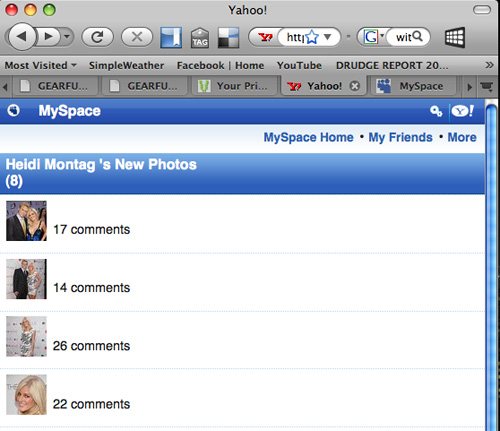Viewport: 500px width, 431px height.
Task: Click the vertical page scrollbar
Action: tap(491, 267)
